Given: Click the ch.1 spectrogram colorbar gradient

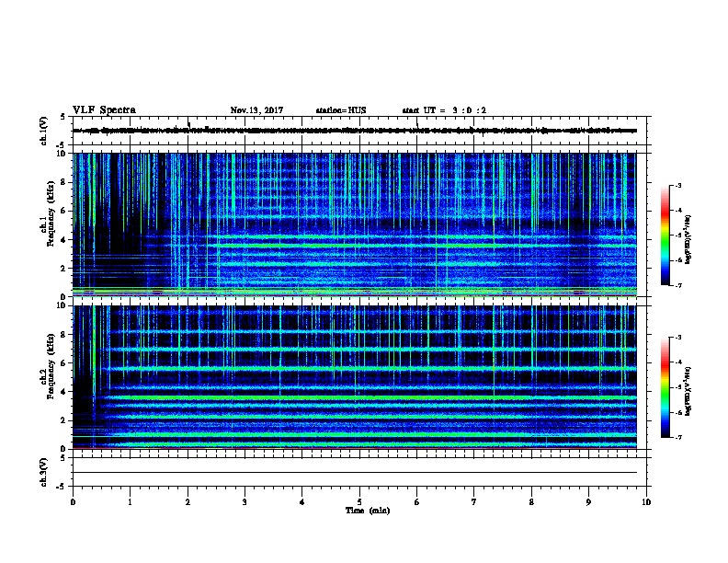Looking at the screenshot, I should tap(665, 236).
